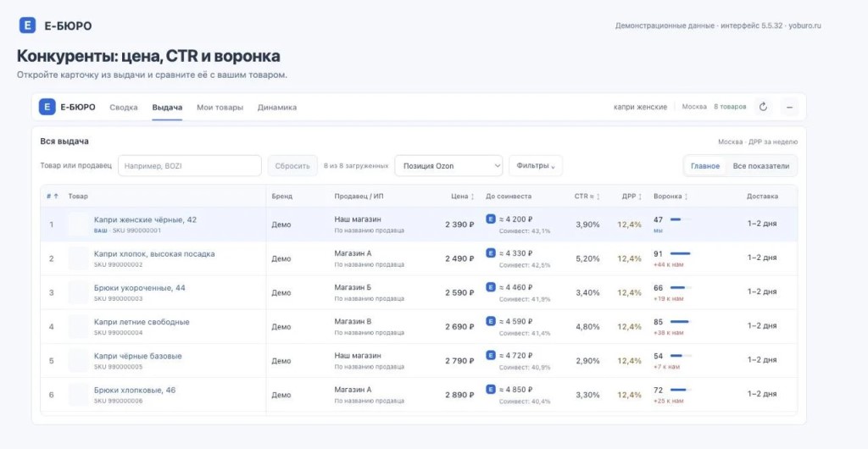The width and height of the screenshot is (868, 449).
Task: Click the blue E badge beside ≈ 4 200 ₽
Action: [x=491, y=219]
